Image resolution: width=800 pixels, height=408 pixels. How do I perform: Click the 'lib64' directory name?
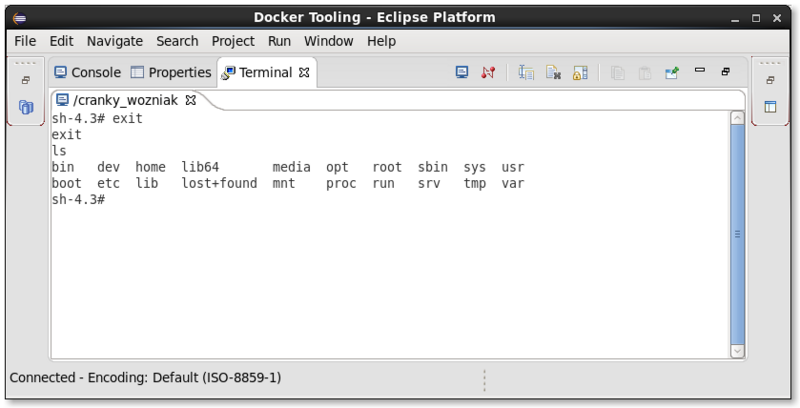click(201, 167)
